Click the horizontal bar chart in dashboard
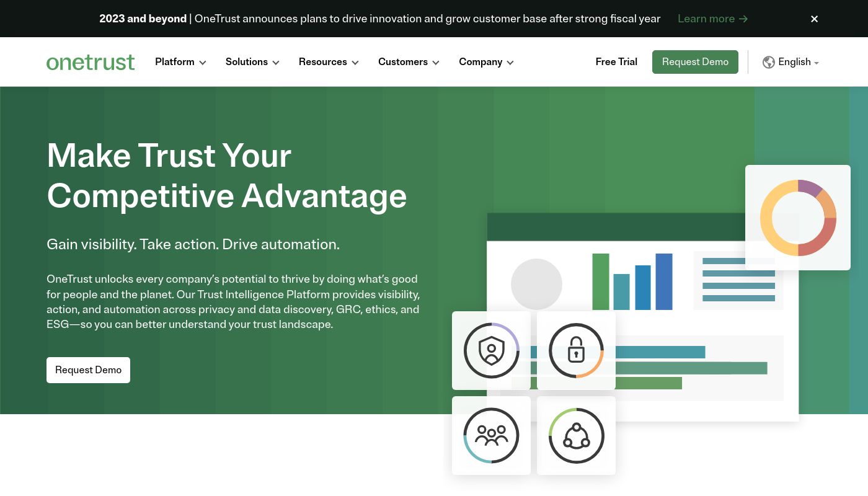868x496 pixels. pyautogui.click(x=642, y=368)
